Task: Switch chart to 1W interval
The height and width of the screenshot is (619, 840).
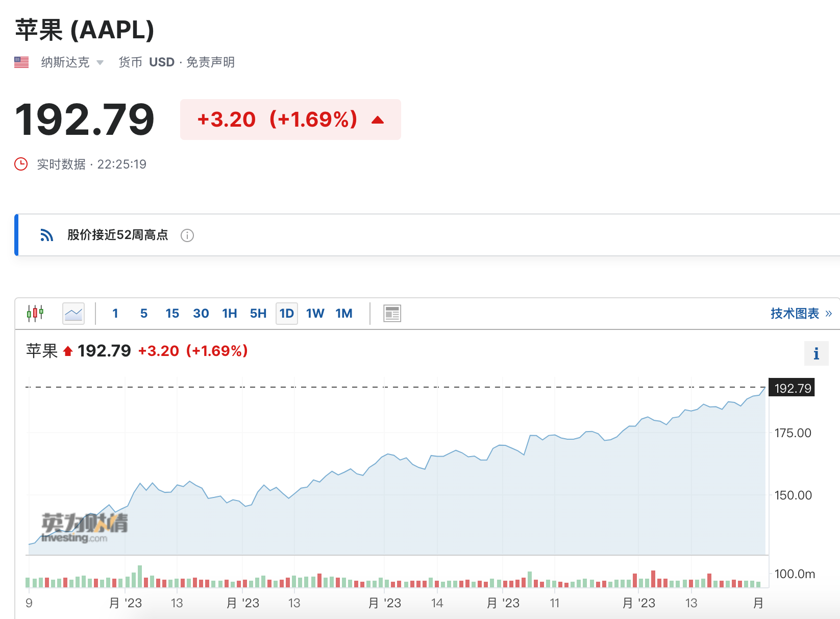Action: click(x=315, y=313)
